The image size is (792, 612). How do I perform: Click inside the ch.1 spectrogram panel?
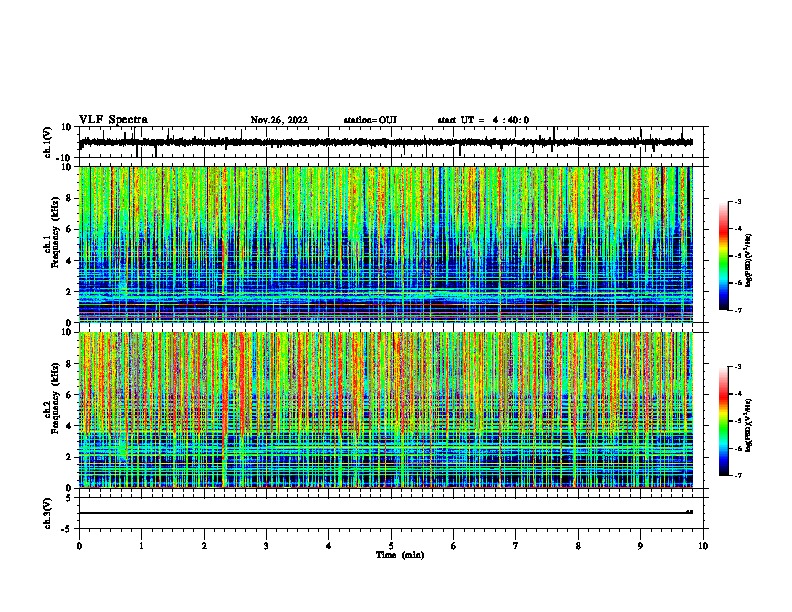click(x=386, y=244)
